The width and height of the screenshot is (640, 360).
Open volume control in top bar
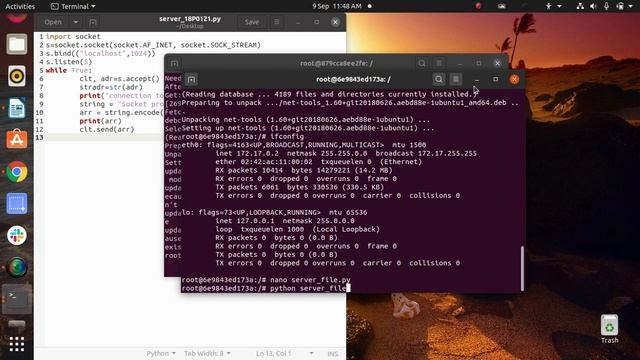(x=593, y=6)
